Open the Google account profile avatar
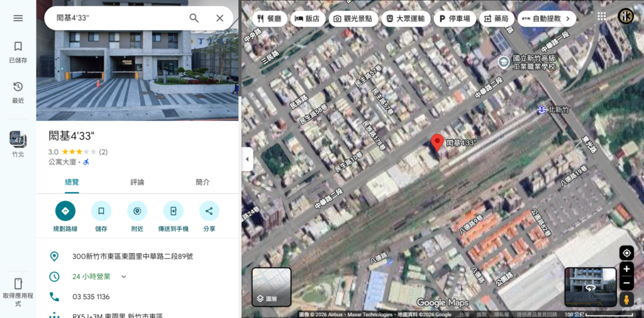 click(626, 16)
